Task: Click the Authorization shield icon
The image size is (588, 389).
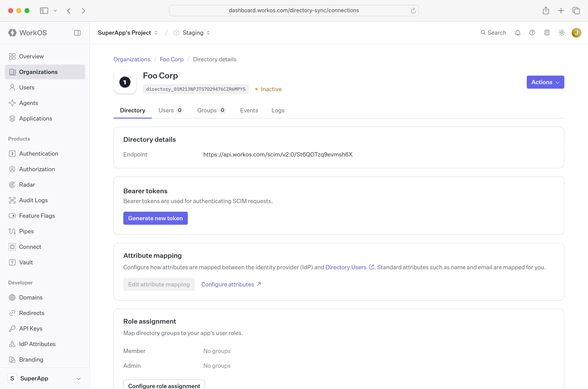Action: click(x=12, y=169)
